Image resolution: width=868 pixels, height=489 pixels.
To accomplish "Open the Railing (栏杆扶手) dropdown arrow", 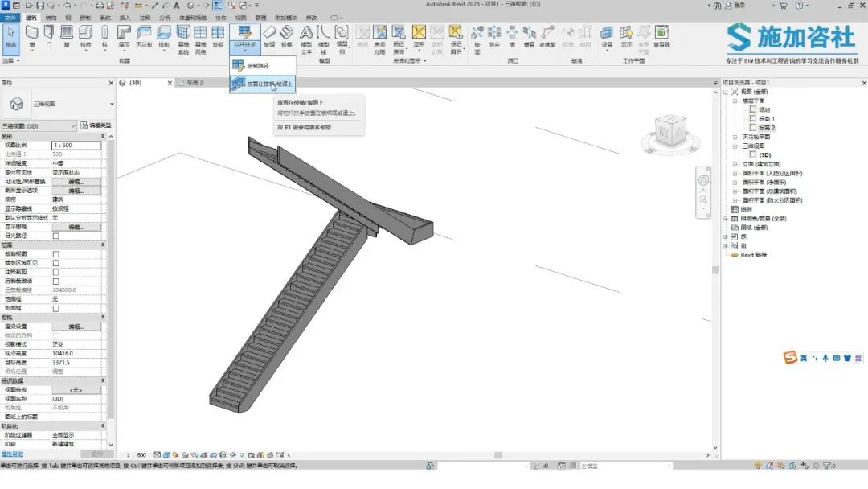I will pos(244,51).
